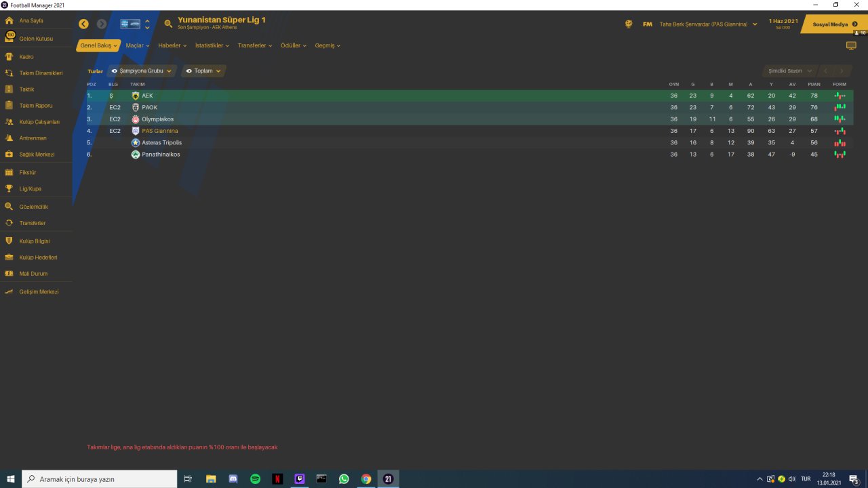Click the Antrenman cone icon
The height and width of the screenshot is (488, 868).
(x=9, y=138)
